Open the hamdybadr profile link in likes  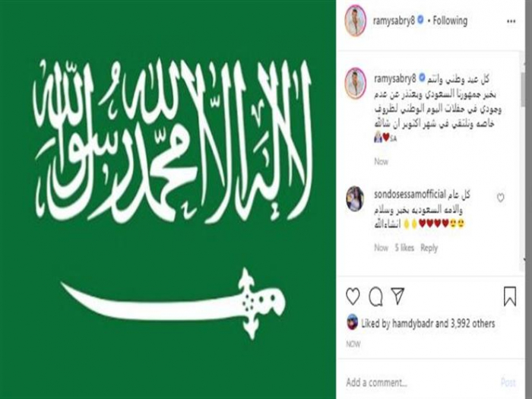pyautogui.click(x=412, y=324)
